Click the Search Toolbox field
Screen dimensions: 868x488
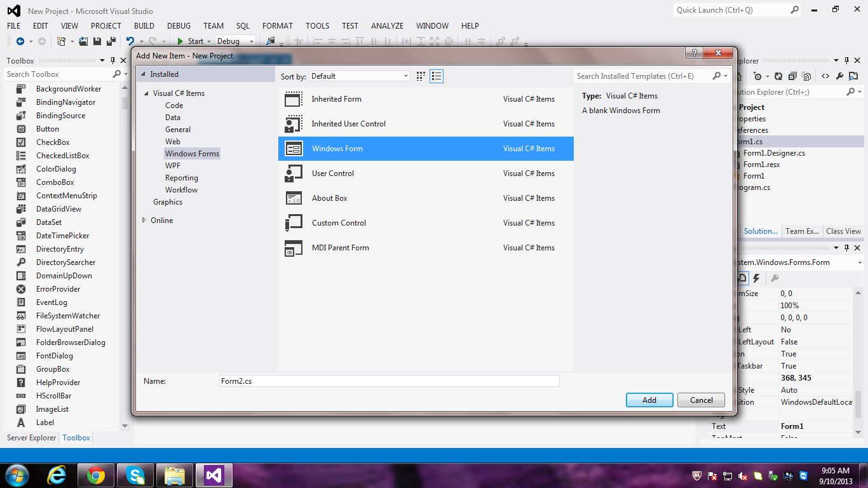[57, 74]
